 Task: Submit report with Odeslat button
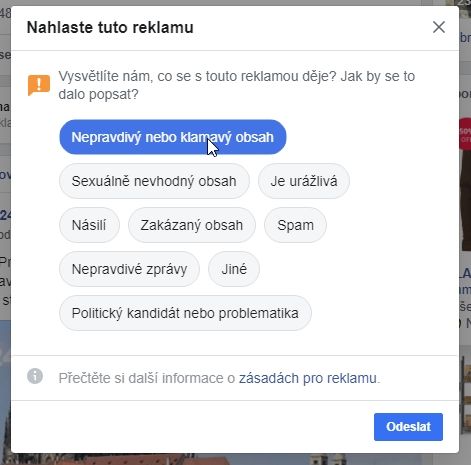[408, 427]
